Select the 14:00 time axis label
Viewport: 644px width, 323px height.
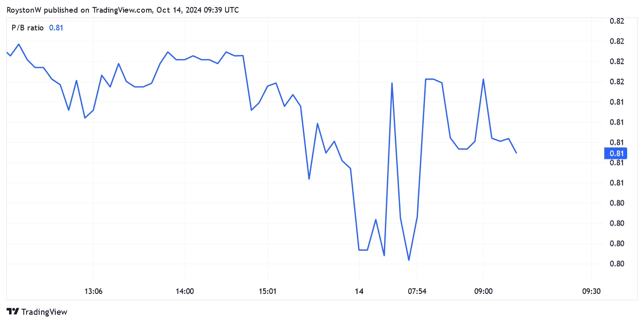click(185, 291)
